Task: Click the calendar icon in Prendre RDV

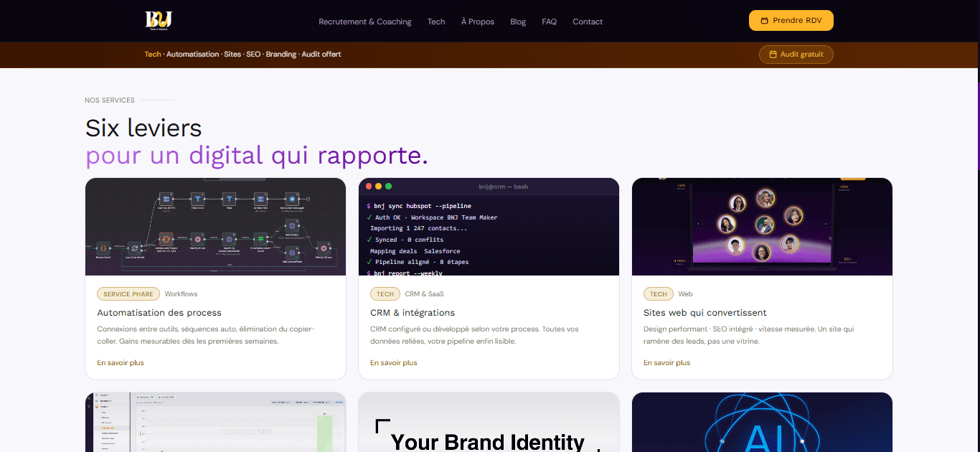Action: [x=765, y=21]
